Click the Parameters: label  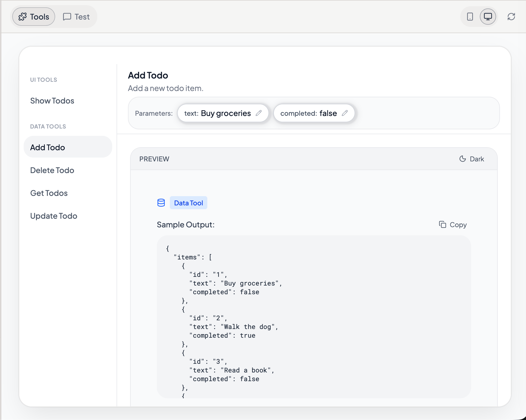(154, 113)
